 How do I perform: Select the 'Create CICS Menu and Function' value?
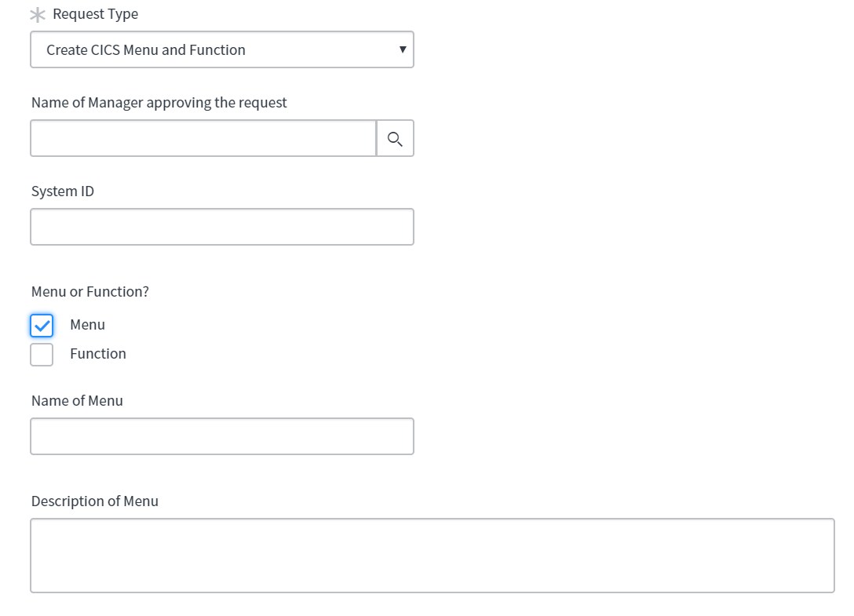(146, 50)
